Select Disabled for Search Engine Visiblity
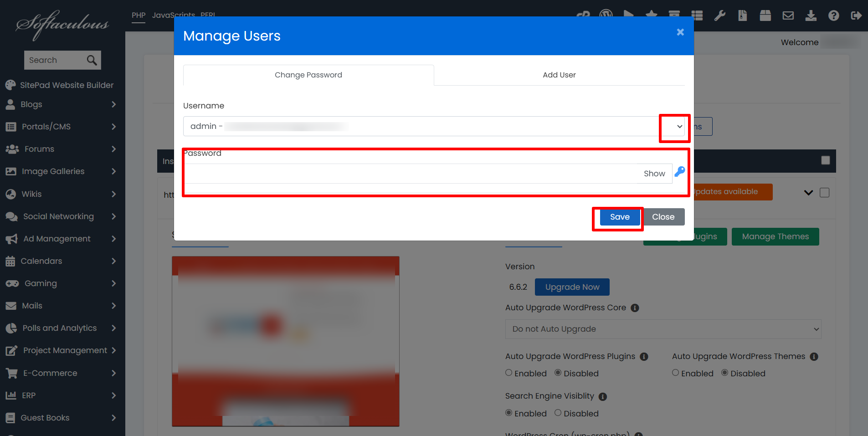This screenshot has height=436, width=868. pos(558,413)
